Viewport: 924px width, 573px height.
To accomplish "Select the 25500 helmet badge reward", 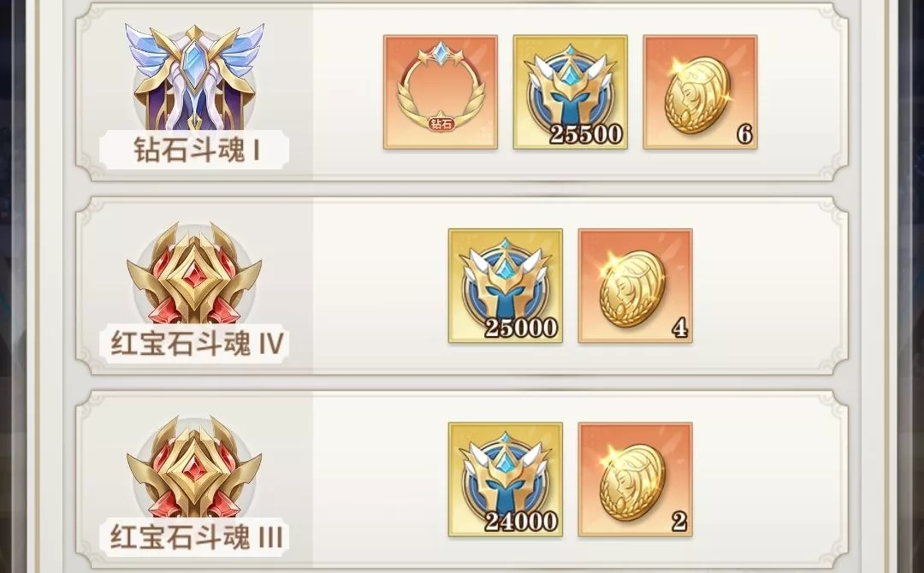I will point(570,92).
